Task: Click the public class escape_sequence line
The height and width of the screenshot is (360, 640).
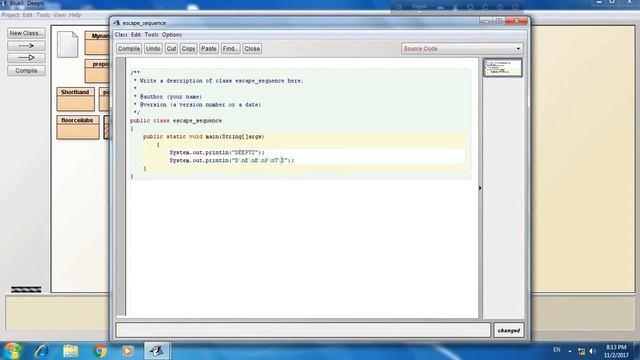Action: click(x=176, y=121)
